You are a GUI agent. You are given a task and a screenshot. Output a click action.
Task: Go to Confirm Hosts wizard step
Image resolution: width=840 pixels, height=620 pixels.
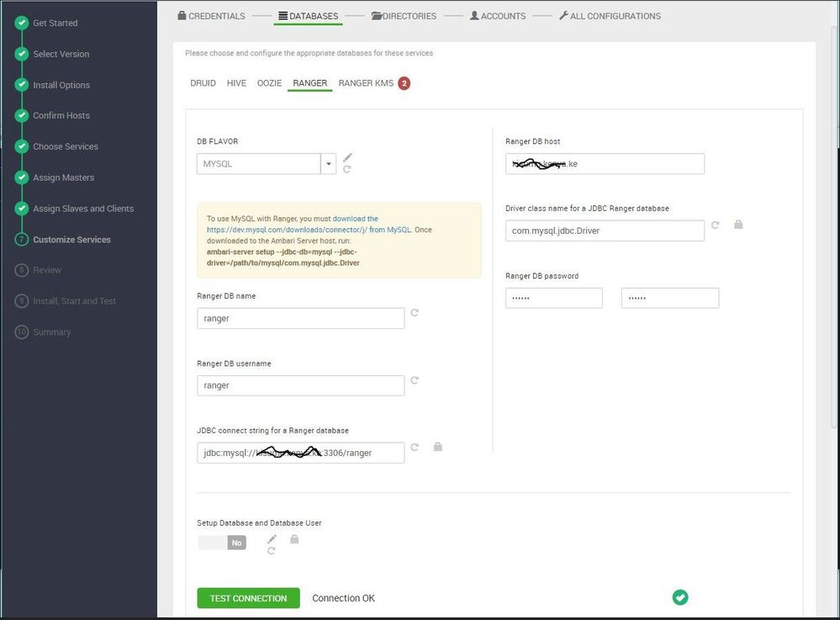61,115
